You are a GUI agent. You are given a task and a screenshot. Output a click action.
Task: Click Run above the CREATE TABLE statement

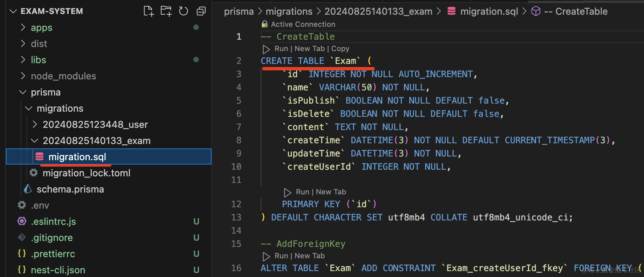[281, 49]
